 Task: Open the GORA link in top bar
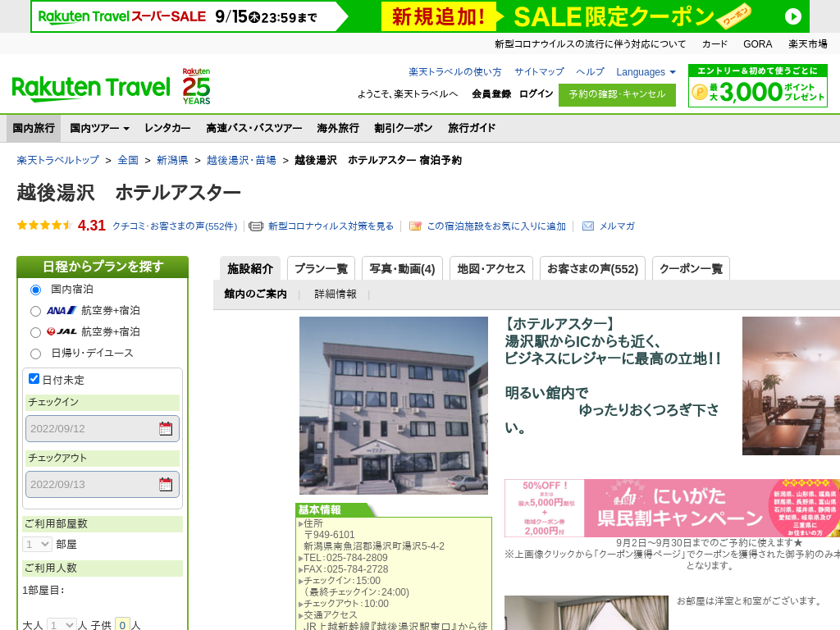point(757,44)
